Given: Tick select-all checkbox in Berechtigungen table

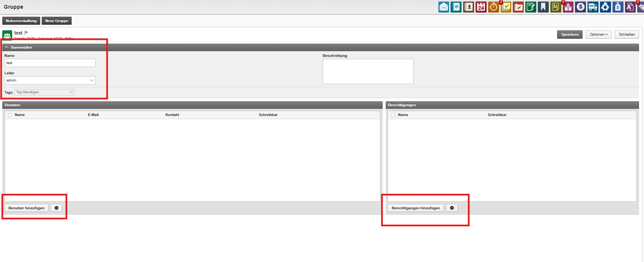Looking at the screenshot, I should 393,115.
